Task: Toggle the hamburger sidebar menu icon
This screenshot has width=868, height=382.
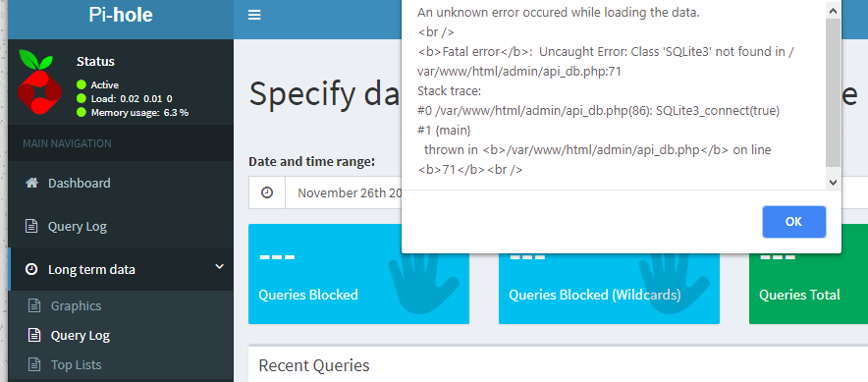Action: pos(254,15)
